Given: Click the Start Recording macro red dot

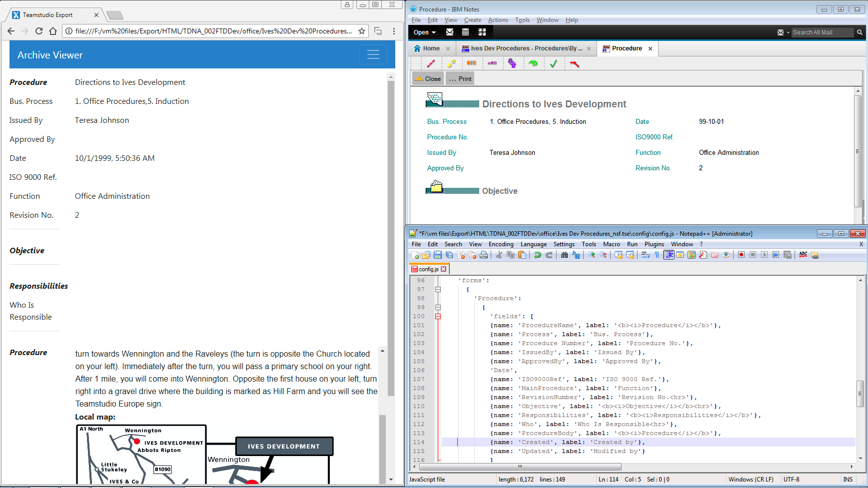Looking at the screenshot, I should coord(741,255).
